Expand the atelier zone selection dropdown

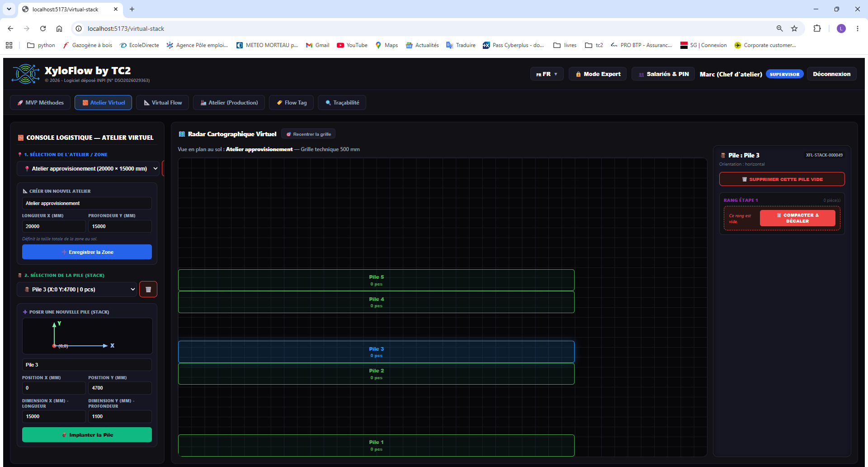88,168
